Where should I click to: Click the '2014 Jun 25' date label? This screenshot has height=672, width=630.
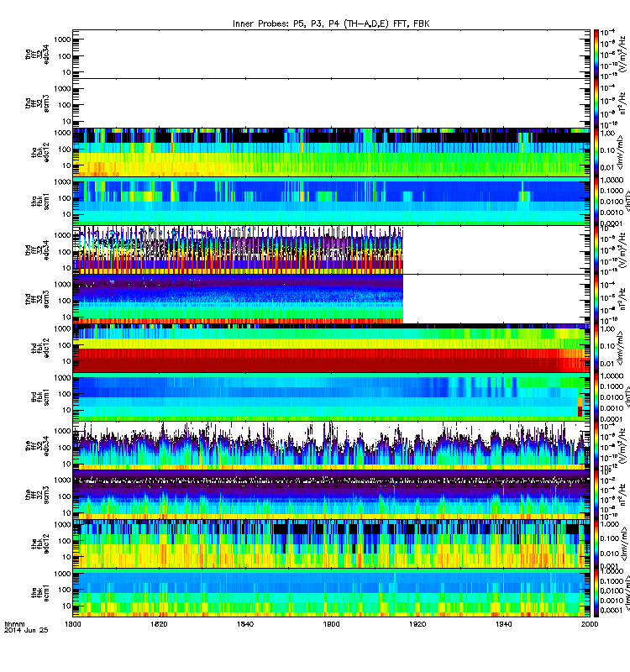click(26, 631)
